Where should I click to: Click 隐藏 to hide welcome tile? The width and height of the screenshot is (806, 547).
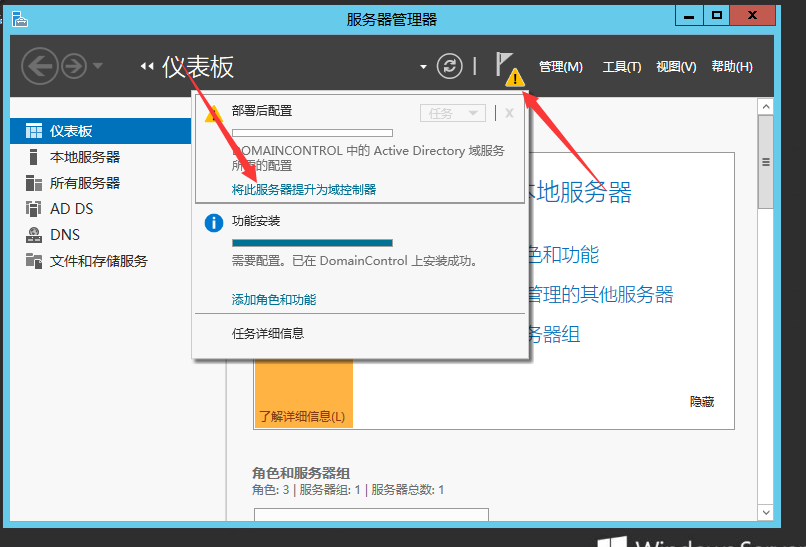(702, 402)
